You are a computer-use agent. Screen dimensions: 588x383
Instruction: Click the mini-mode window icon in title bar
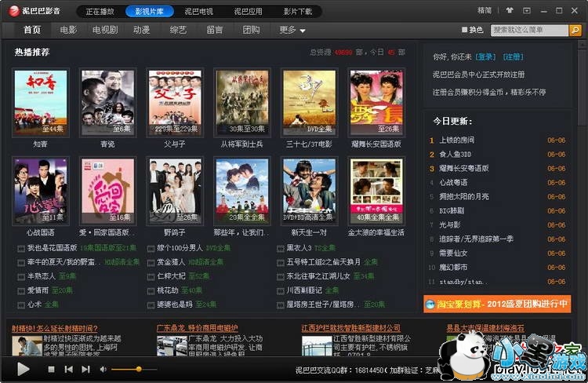(527, 10)
